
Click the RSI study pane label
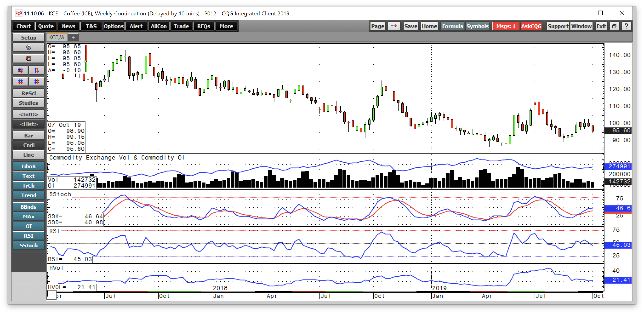point(54,231)
